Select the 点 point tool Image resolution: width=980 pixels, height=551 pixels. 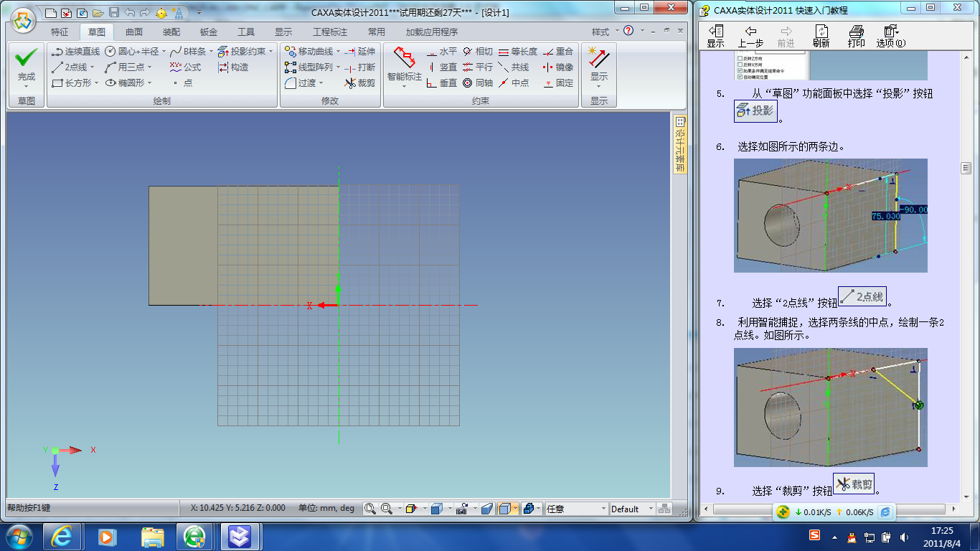pyautogui.click(x=184, y=83)
